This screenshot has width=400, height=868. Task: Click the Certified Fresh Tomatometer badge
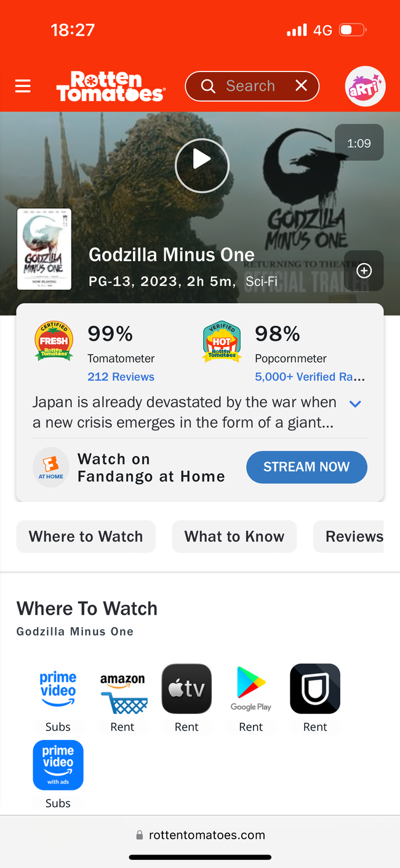[x=54, y=341]
